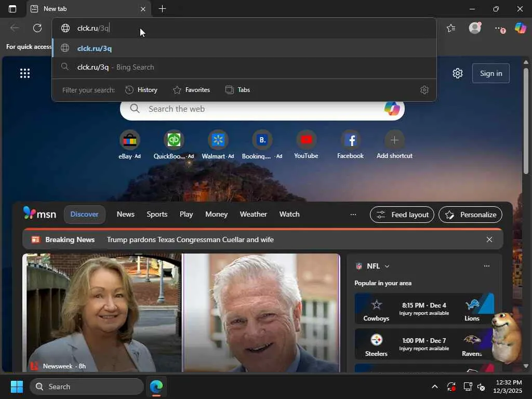Expand the NFL league dropdown

(387, 267)
